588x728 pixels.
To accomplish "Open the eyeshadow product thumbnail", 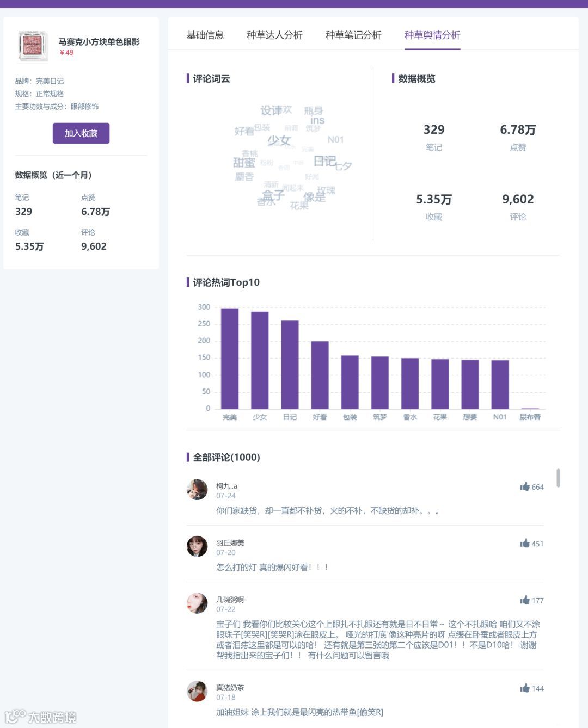I will tap(33, 46).
